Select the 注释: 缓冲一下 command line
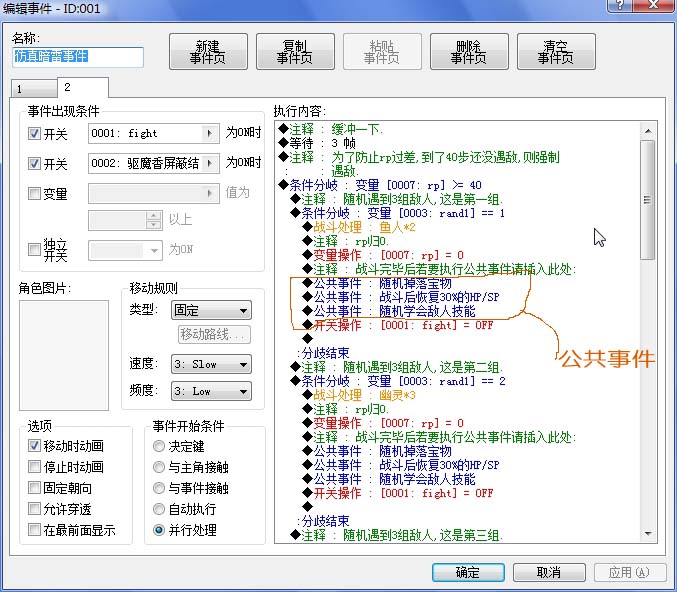Viewport: 677px width, 592px height. pos(330,129)
